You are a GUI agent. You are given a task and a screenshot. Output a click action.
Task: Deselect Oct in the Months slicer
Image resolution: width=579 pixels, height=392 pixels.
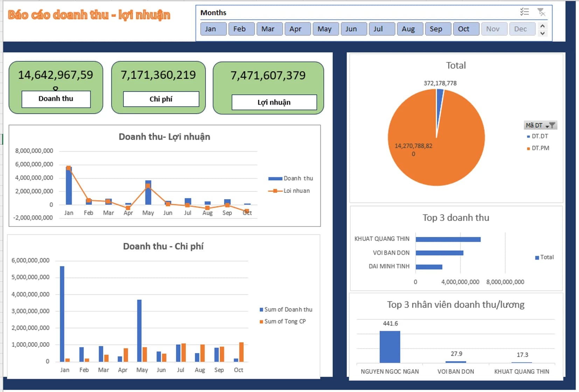[x=466, y=29]
